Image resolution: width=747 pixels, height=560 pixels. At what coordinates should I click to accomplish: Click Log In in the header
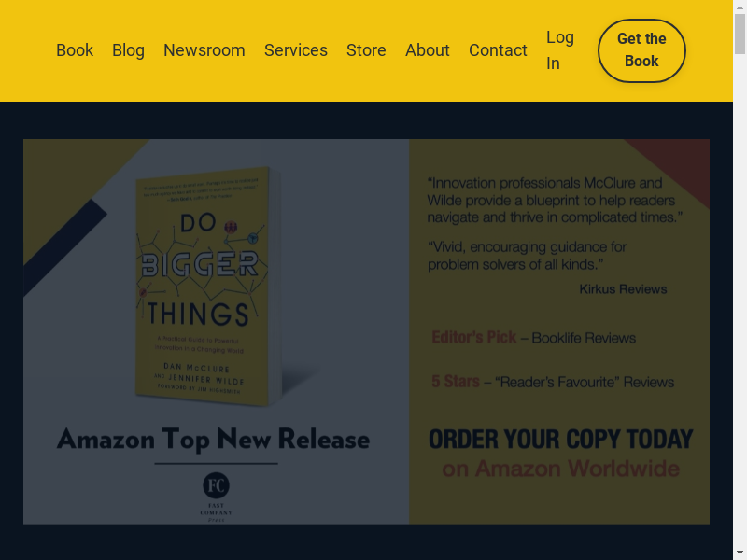point(560,50)
